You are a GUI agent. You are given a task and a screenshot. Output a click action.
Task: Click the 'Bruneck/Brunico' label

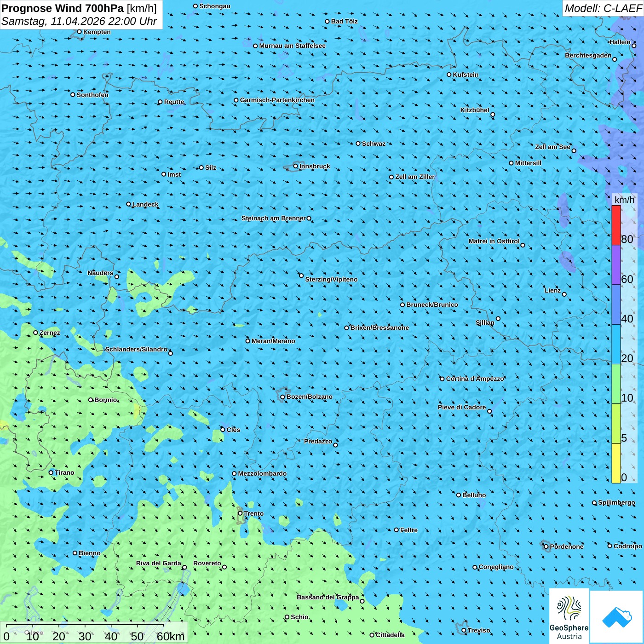[x=432, y=305]
